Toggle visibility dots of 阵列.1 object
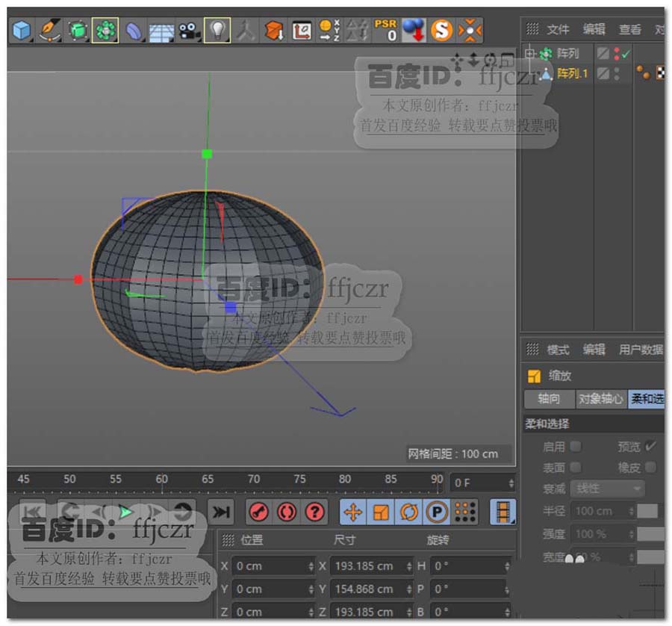Viewport: 672px width, 626px height. click(x=617, y=74)
